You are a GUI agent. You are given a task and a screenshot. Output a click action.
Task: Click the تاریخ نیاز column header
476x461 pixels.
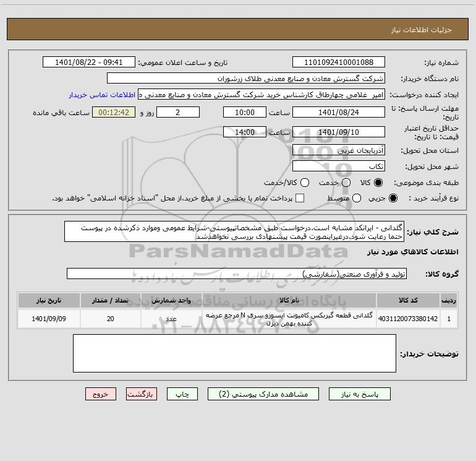click(49, 300)
